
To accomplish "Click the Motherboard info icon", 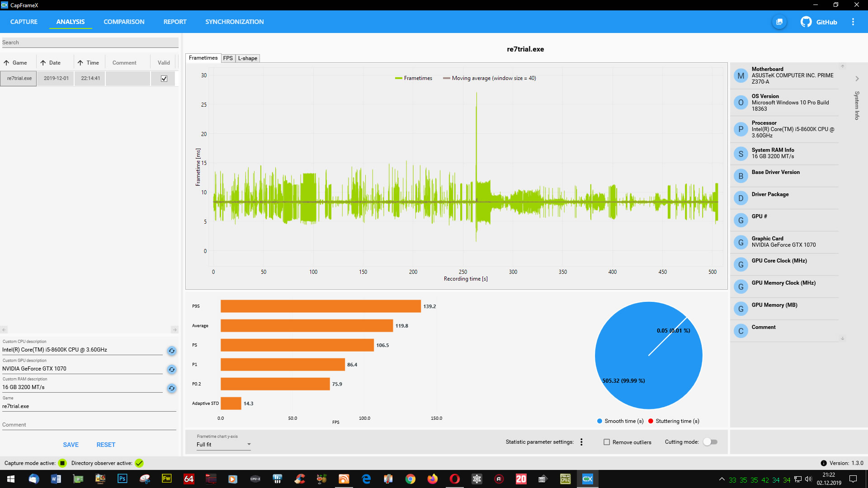I will (741, 76).
